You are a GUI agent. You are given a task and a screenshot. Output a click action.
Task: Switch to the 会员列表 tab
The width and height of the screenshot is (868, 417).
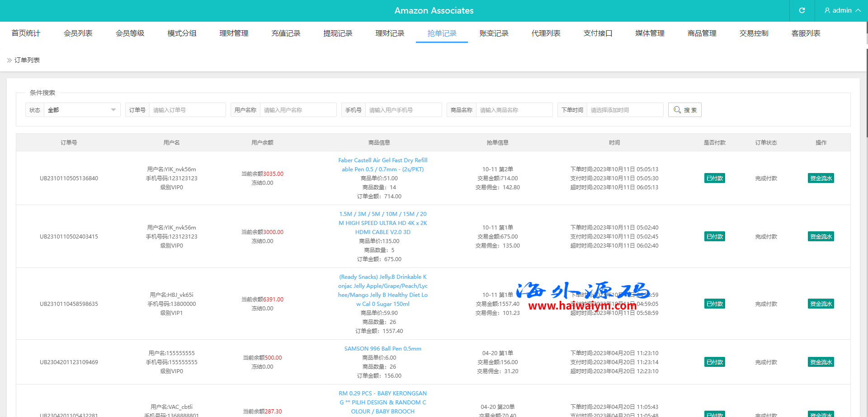78,33
